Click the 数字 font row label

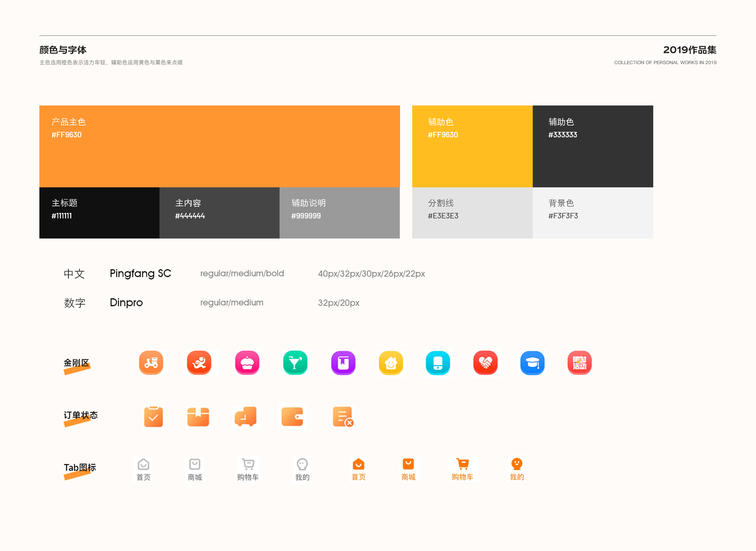point(74,303)
